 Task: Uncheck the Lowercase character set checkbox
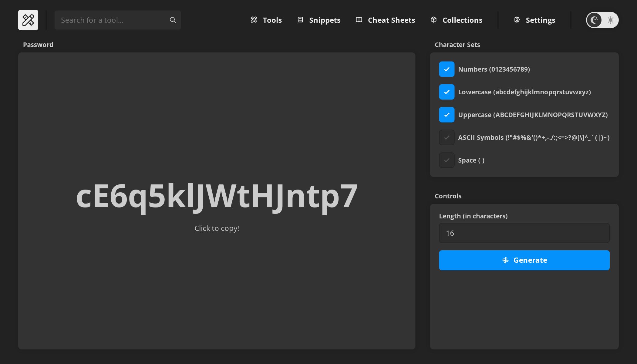click(x=447, y=92)
